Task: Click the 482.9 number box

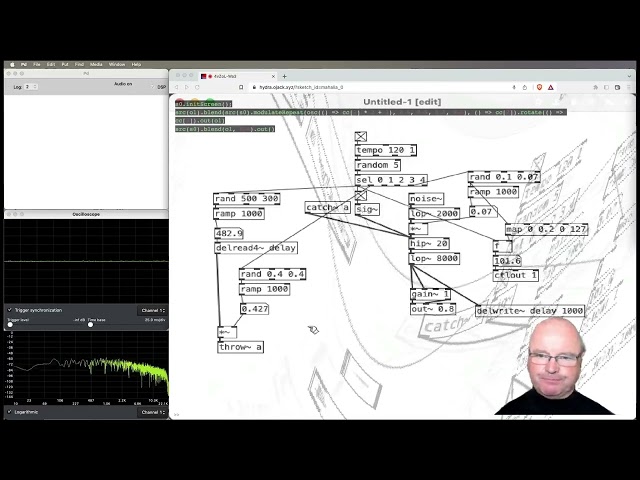Action: pos(229,233)
